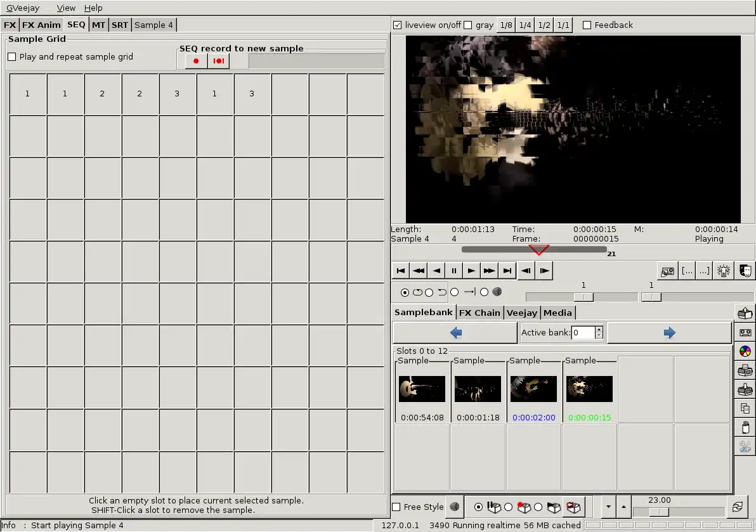Enable the Free Style checkbox

396,507
